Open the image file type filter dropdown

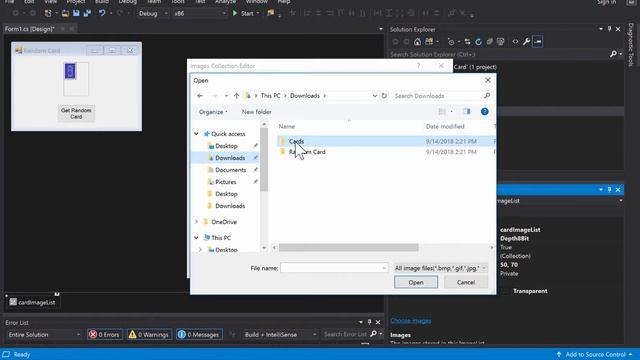441,268
